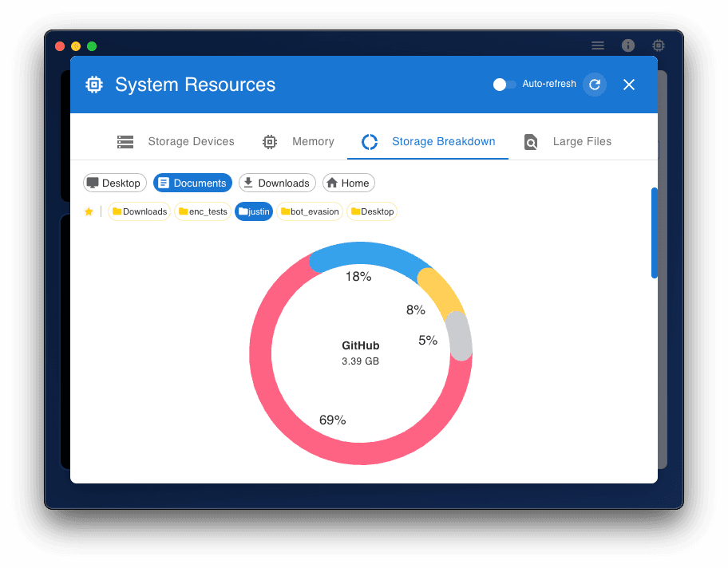Click the chip icon next to System Resources title
The width and height of the screenshot is (728, 568).
click(x=93, y=84)
